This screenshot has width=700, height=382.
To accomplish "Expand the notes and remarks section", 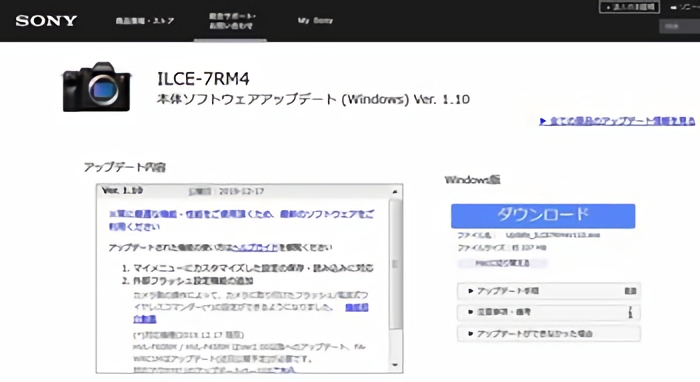I will tap(549, 312).
